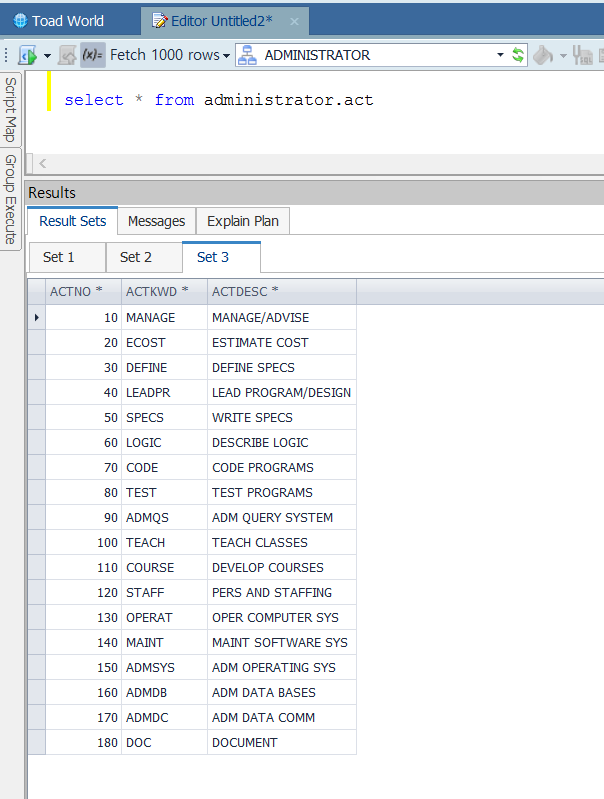Click the grayed export results icon

[67, 55]
